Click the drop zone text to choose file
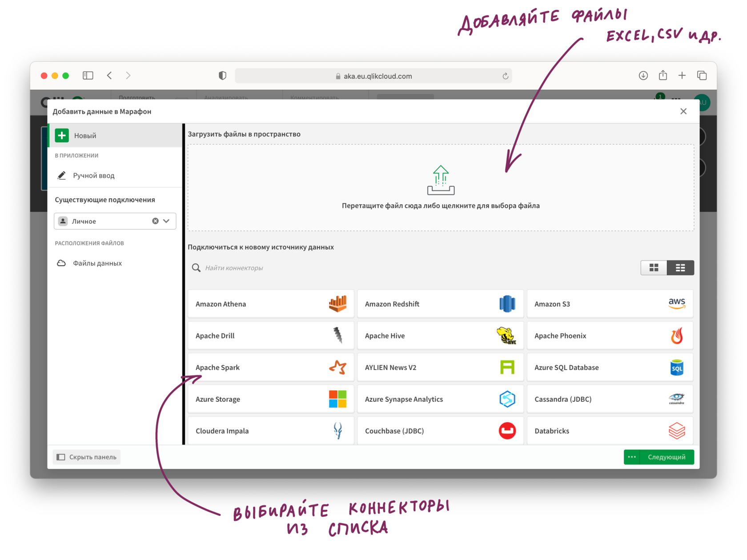The height and width of the screenshot is (560, 747). pos(441,205)
